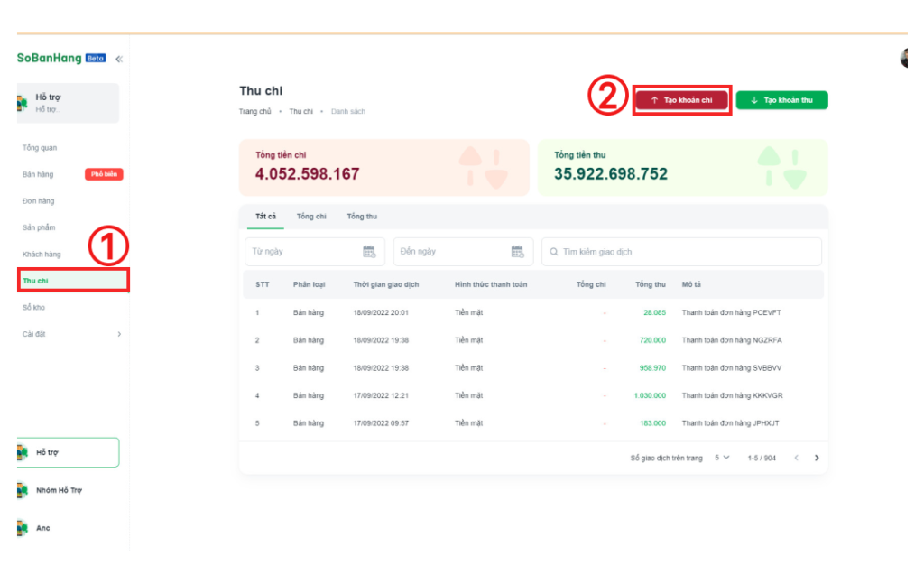Image resolution: width=924 pixels, height=584 pixels.
Task: Open Sổ kho in the sidebar
Action: pos(33,308)
